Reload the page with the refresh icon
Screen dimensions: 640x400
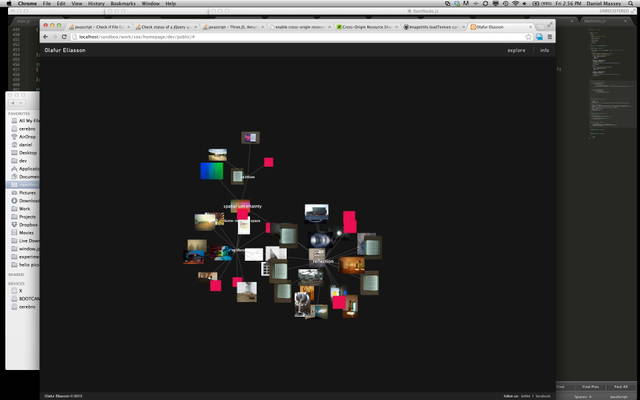(64, 37)
